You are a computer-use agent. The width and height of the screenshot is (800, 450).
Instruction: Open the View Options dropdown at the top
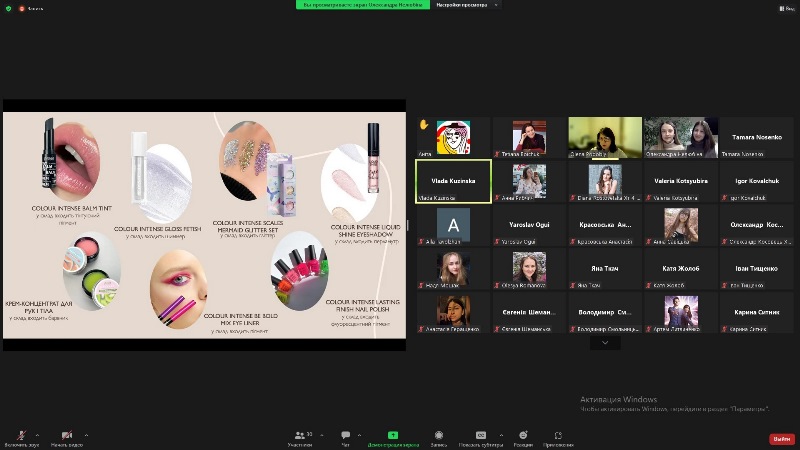click(x=465, y=5)
